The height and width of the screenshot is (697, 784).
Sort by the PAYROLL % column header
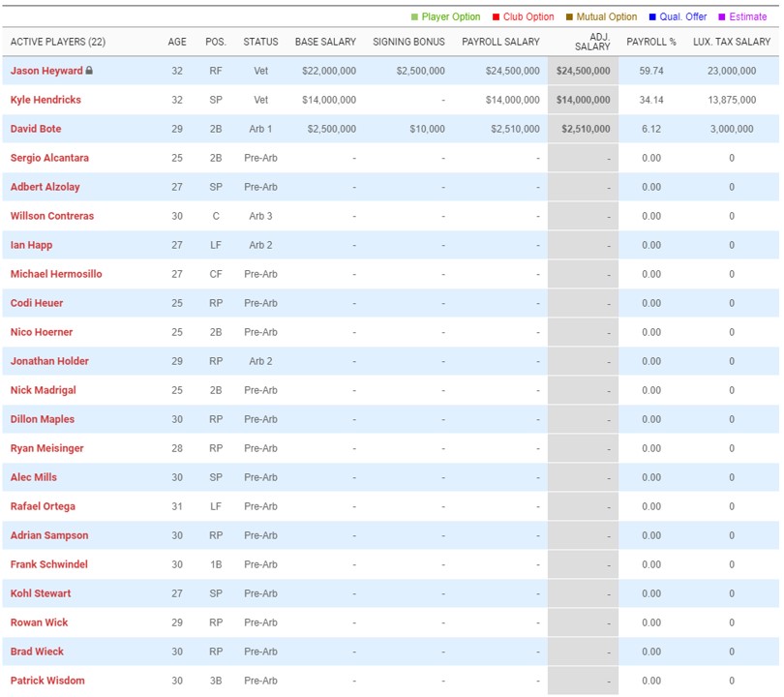pyautogui.click(x=651, y=42)
